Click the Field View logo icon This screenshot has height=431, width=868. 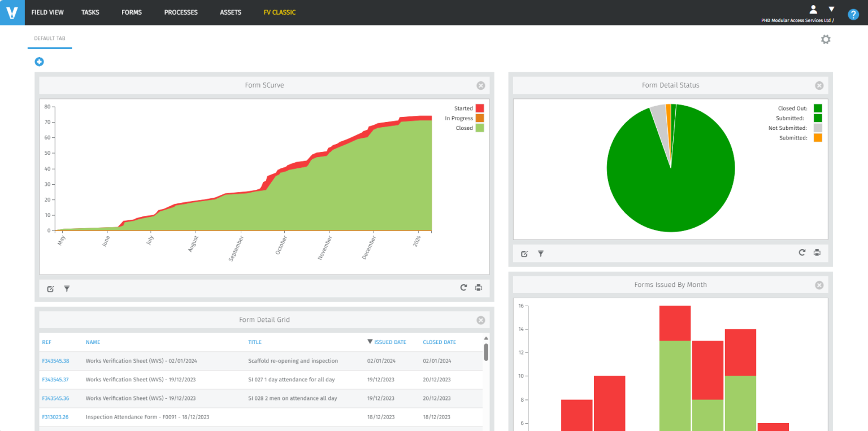click(12, 12)
